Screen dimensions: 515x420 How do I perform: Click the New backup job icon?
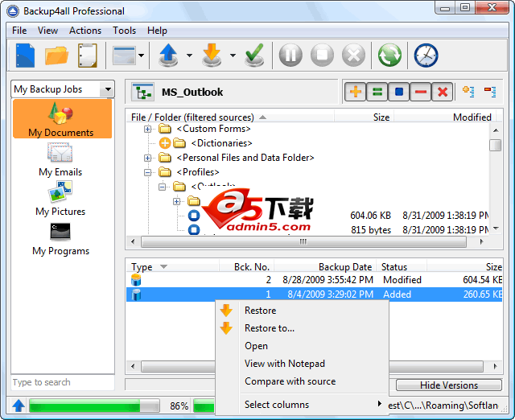tap(25, 56)
